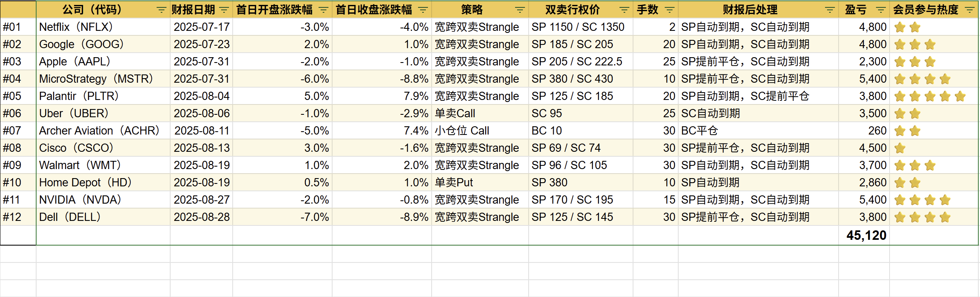Click the SP 1150 / SC 1350 strike cell

tap(580, 27)
